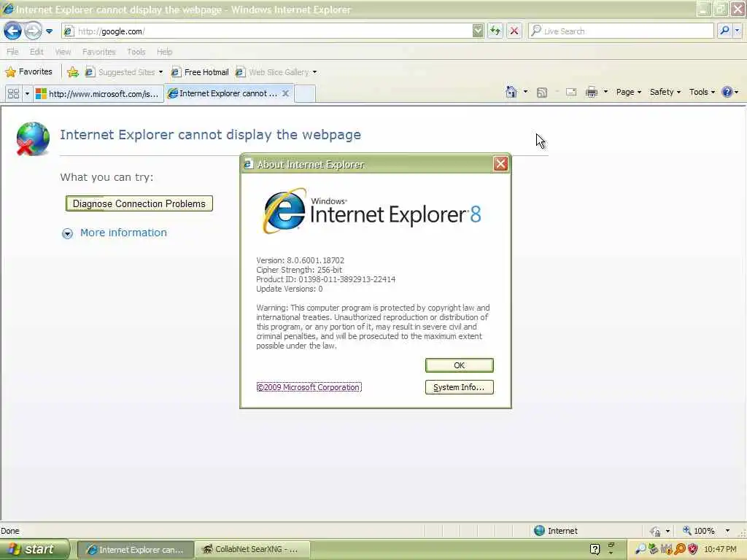Click the search magnifier button

724,31
